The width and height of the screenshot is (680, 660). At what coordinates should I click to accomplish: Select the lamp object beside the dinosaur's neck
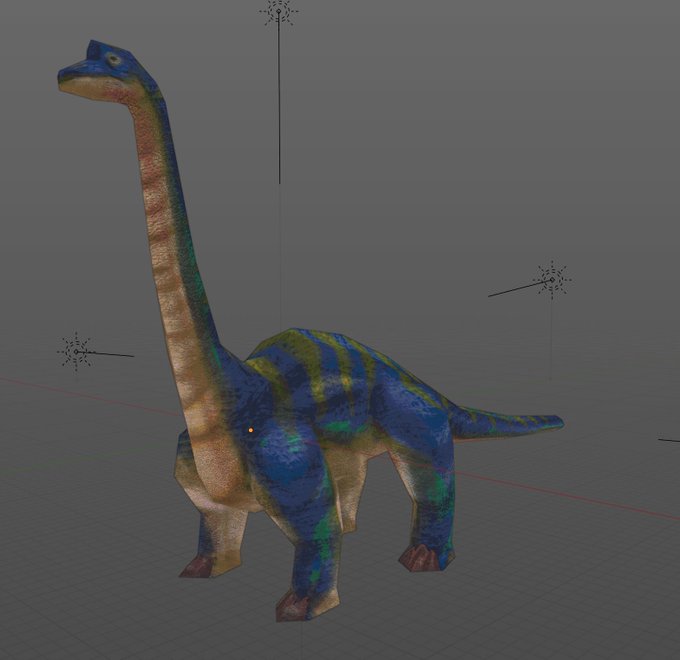(x=76, y=352)
